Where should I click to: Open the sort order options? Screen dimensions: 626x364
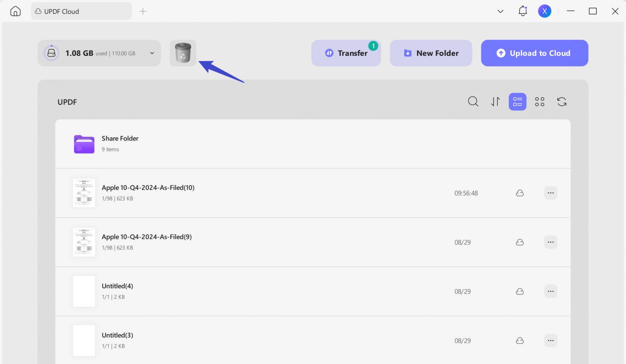click(495, 102)
